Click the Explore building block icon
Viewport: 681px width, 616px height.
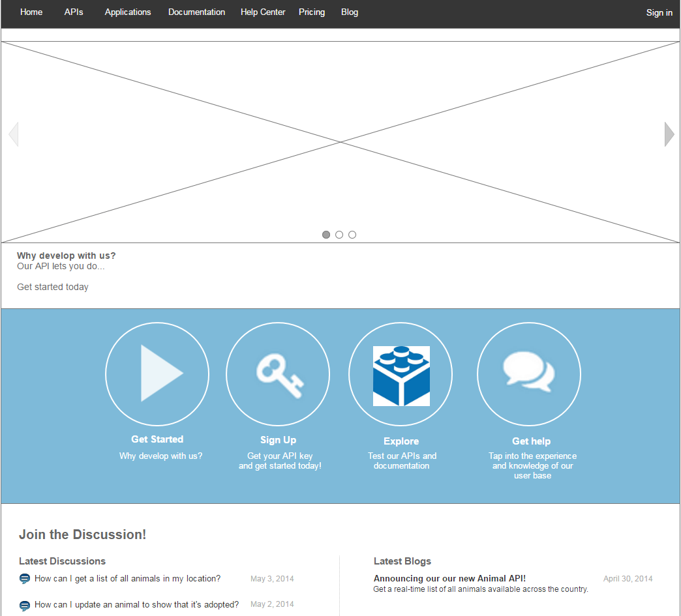tap(401, 376)
